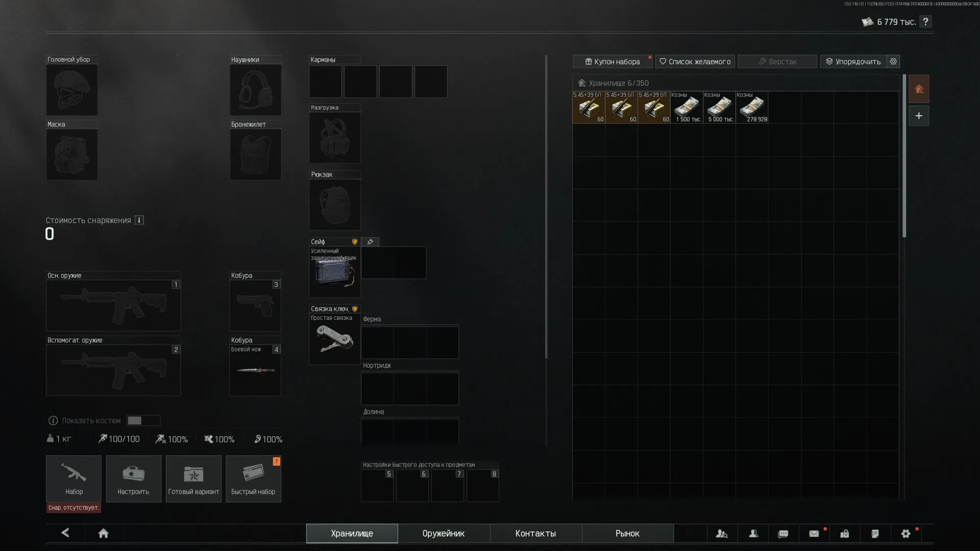Click the shield icon beside Связка ключ.

[x=355, y=309]
